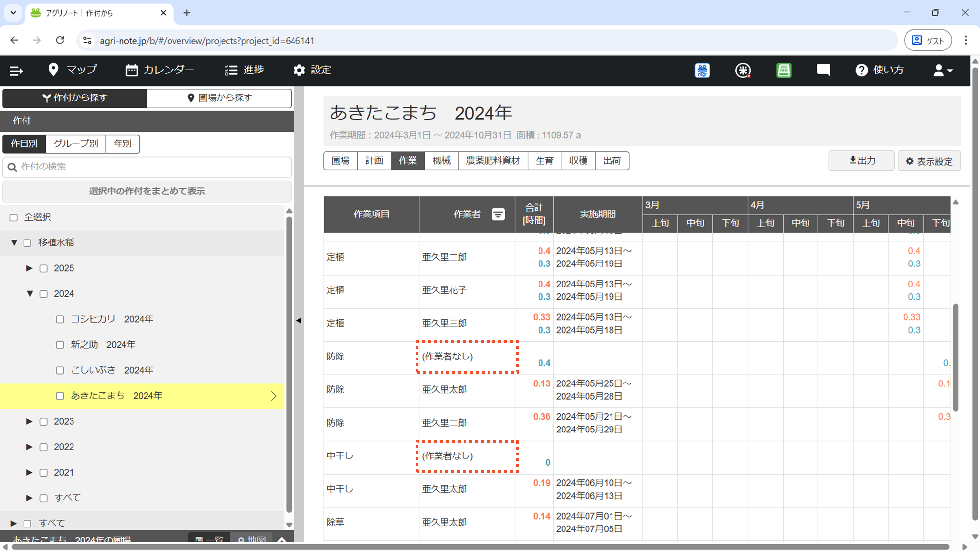Open the 計画 tab
The height and width of the screenshot is (551, 980).
click(374, 161)
